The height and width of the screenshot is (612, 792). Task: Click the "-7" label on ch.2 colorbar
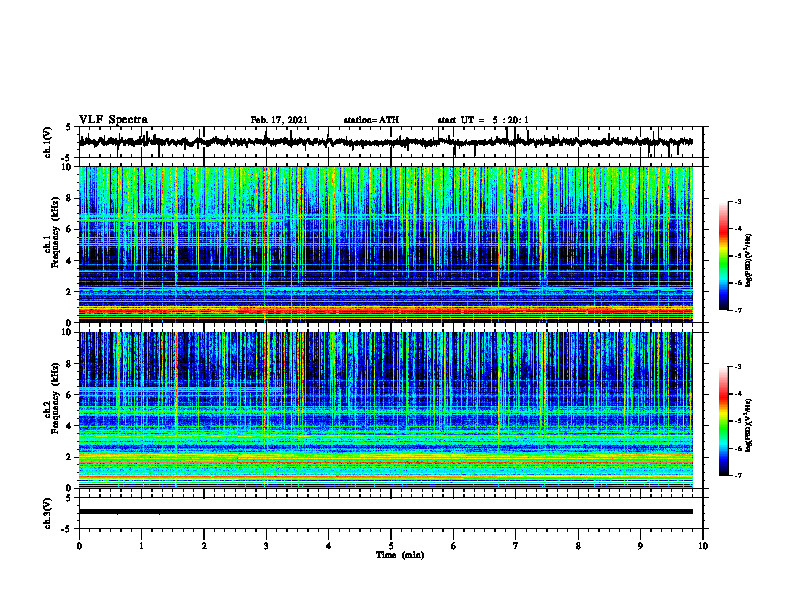738,475
